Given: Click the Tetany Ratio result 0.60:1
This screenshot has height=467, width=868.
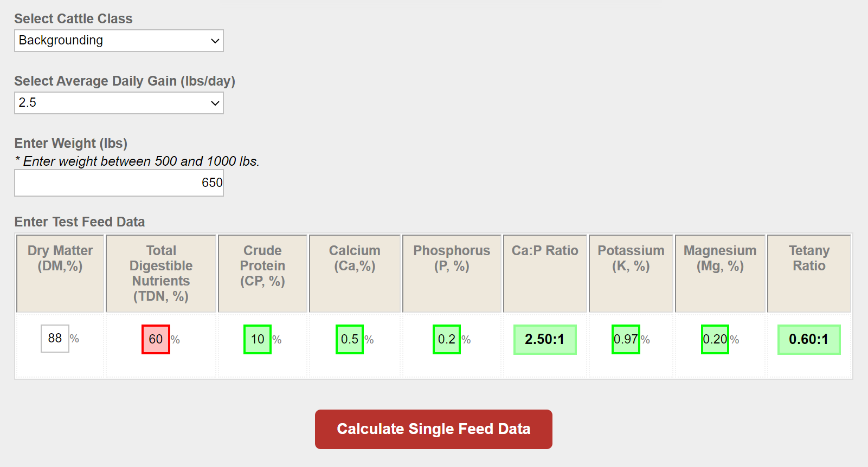Looking at the screenshot, I should [x=809, y=340].
